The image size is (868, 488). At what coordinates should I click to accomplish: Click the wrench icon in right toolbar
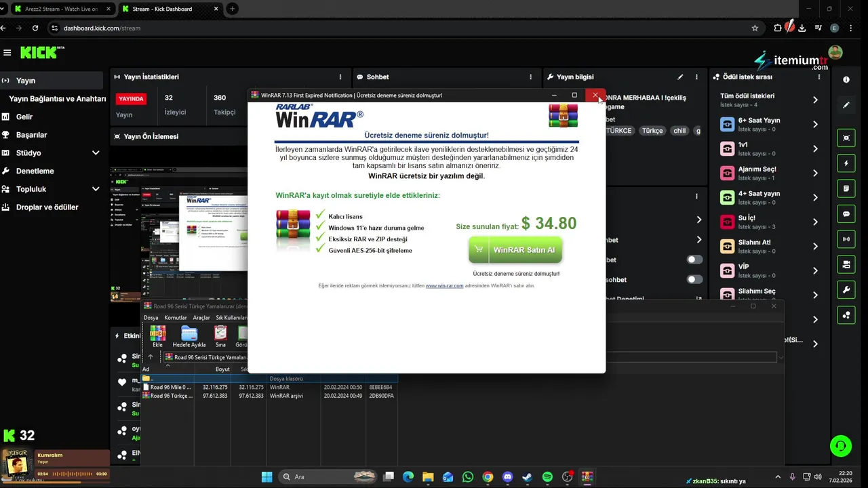click(x=846, y=290)
